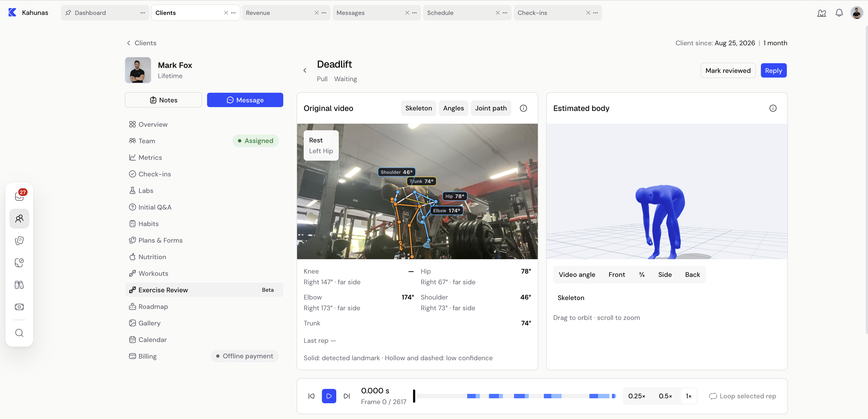Open Workouts in client menu
The width and height of the screenshot is (868, 419).
[204, 273]
